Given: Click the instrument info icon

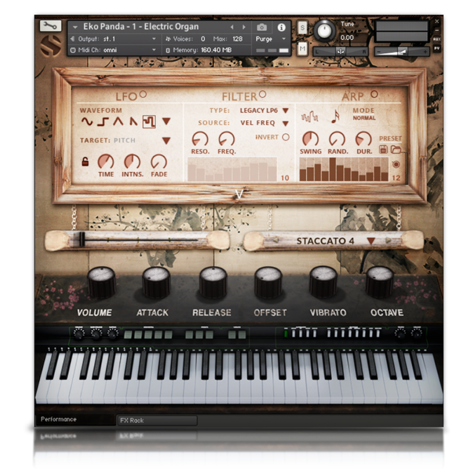Looking at the screenshot, I should 281,27.
